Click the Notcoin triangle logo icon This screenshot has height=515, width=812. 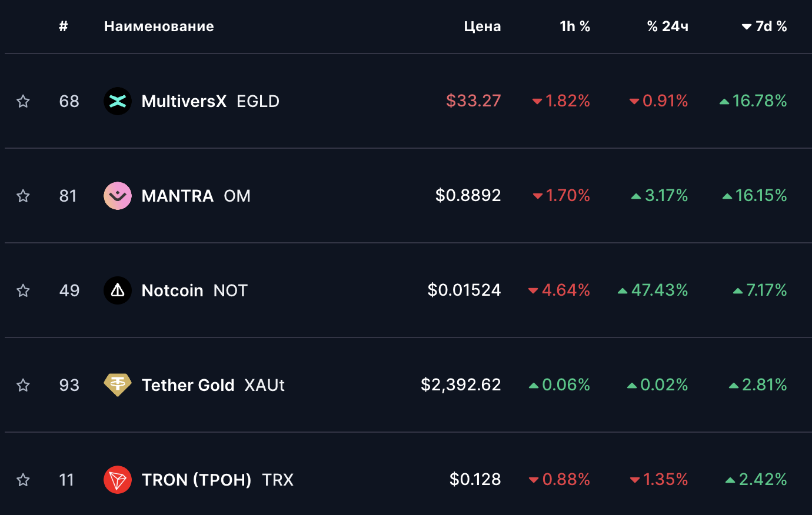(118, 290)
